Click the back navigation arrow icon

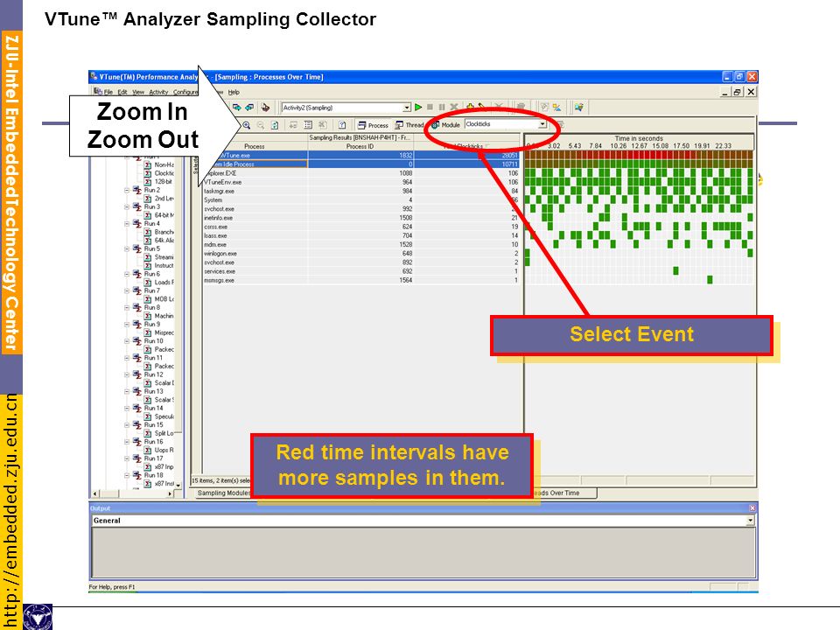pos(249,107)
